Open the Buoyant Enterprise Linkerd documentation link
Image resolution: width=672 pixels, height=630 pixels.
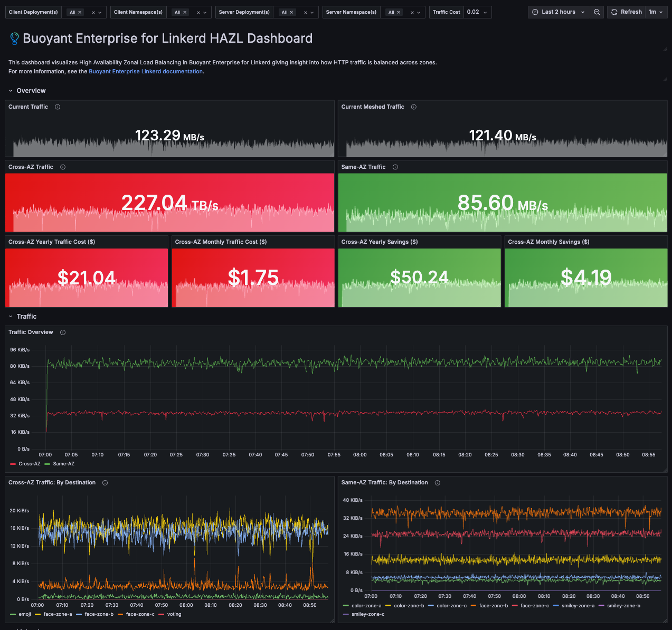[x=146, y=72]
